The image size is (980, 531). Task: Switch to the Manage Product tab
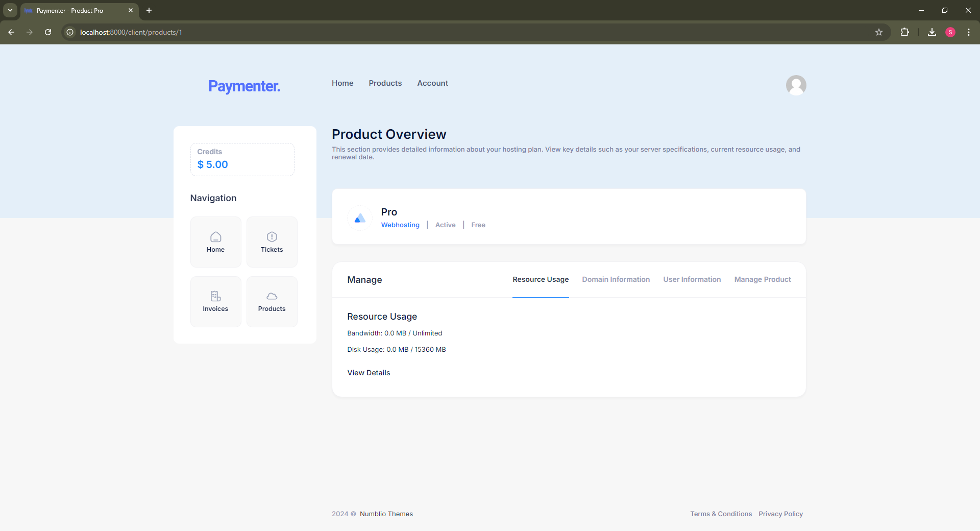(763, 279)
